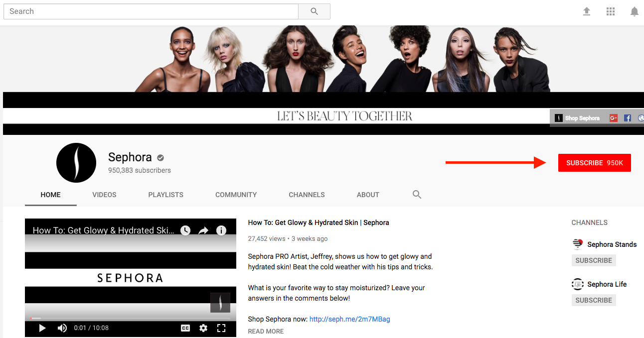Switch to the VIDEOS tab

click(x=104, y=195)
